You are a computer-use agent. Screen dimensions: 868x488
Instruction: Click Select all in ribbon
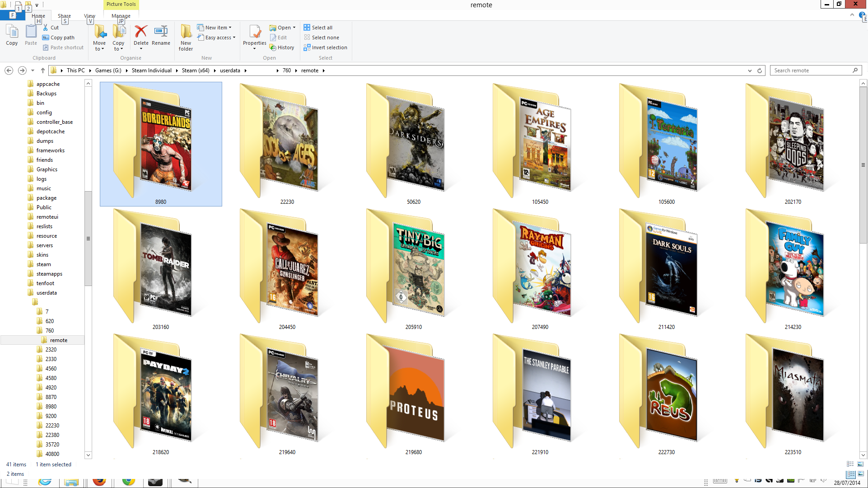318,28
